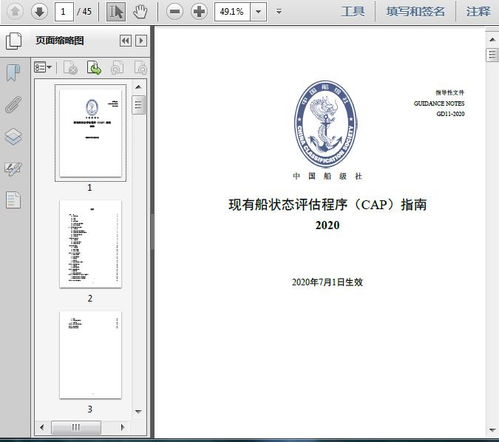The width and height of the screenshot is (499, 442).
Task: Activate the Hand pan tool
Action: click(140, 12)
